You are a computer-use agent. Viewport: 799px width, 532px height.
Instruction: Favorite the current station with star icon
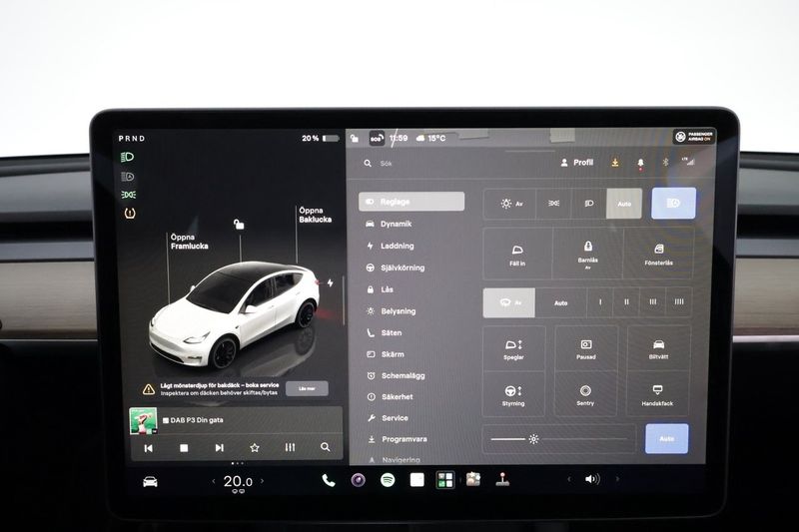point(255,447)
